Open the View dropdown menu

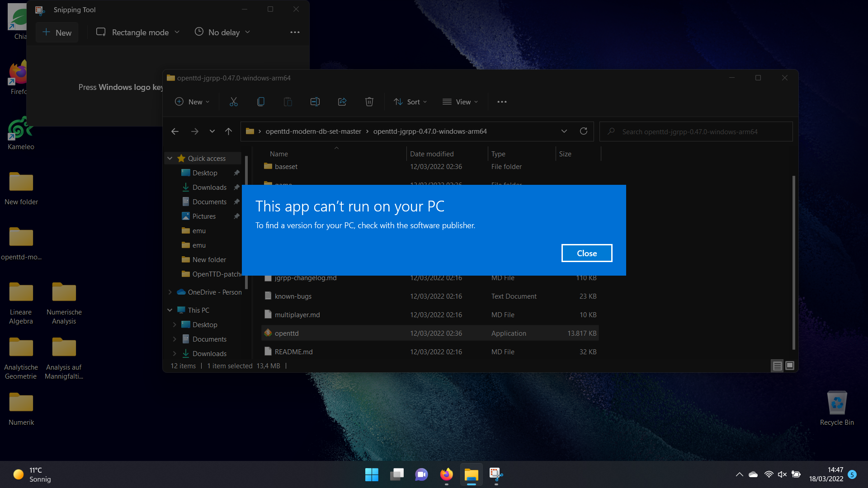tap(460, 102)
